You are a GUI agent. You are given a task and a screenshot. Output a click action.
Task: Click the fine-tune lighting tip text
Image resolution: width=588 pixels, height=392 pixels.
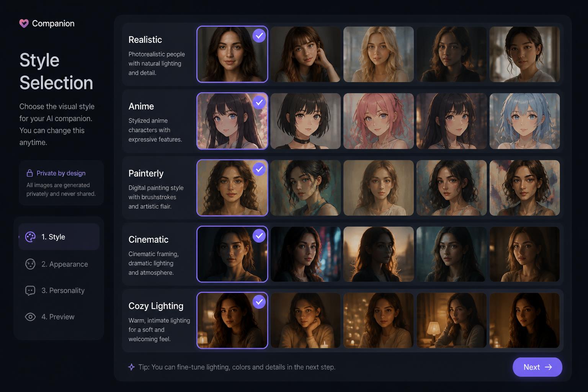(x=237, y=367)
